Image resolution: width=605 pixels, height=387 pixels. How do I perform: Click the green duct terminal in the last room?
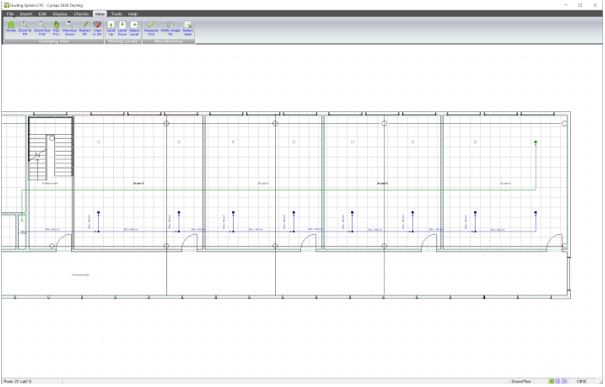(x=536, y=142)
